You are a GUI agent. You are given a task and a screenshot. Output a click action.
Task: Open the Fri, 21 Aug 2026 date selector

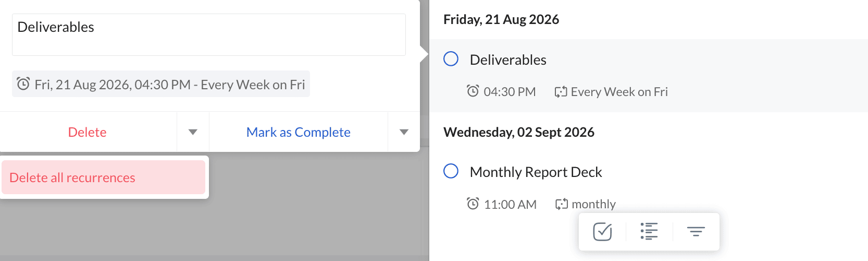coord(161,84)
